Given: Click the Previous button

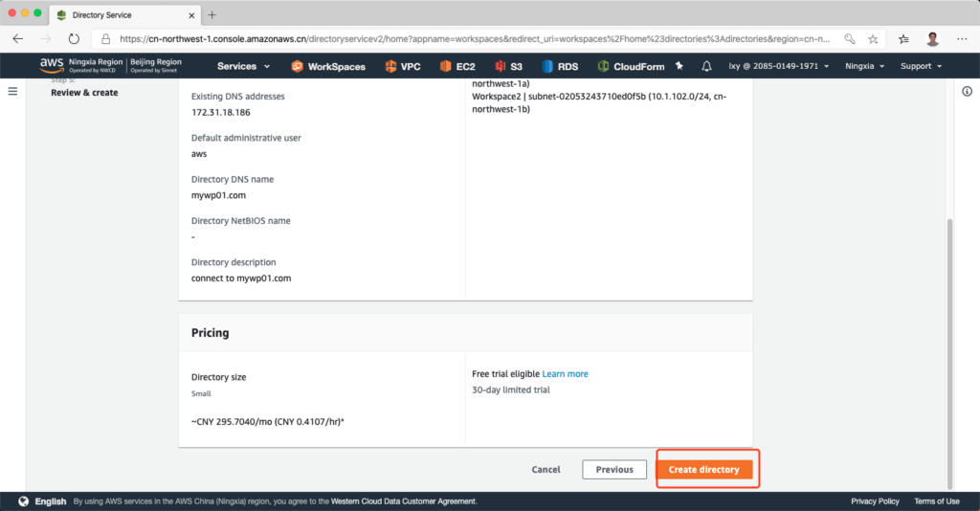Looking at the screenshot, I should click(x=614, y=470).
